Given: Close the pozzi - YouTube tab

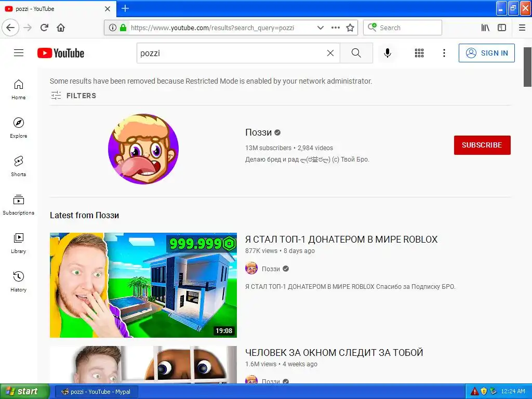Looking at the screenshot, I should (108, 9).
